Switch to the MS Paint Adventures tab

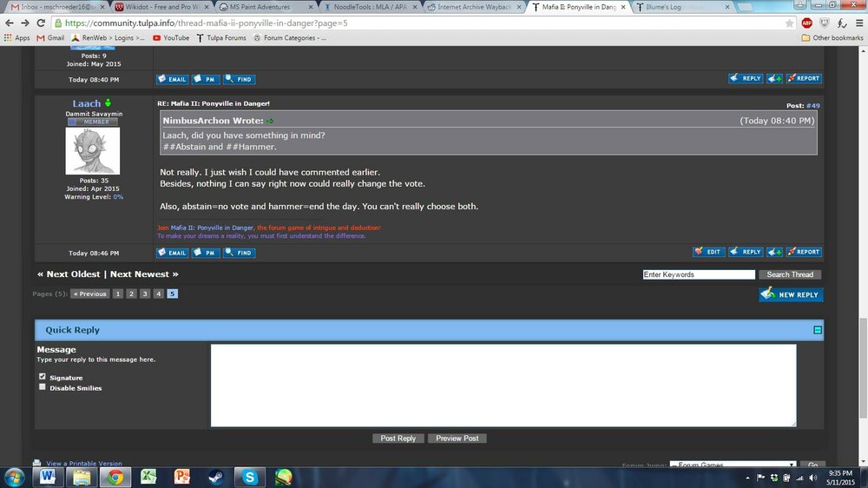pyautogui.click(x=265, y=7)
